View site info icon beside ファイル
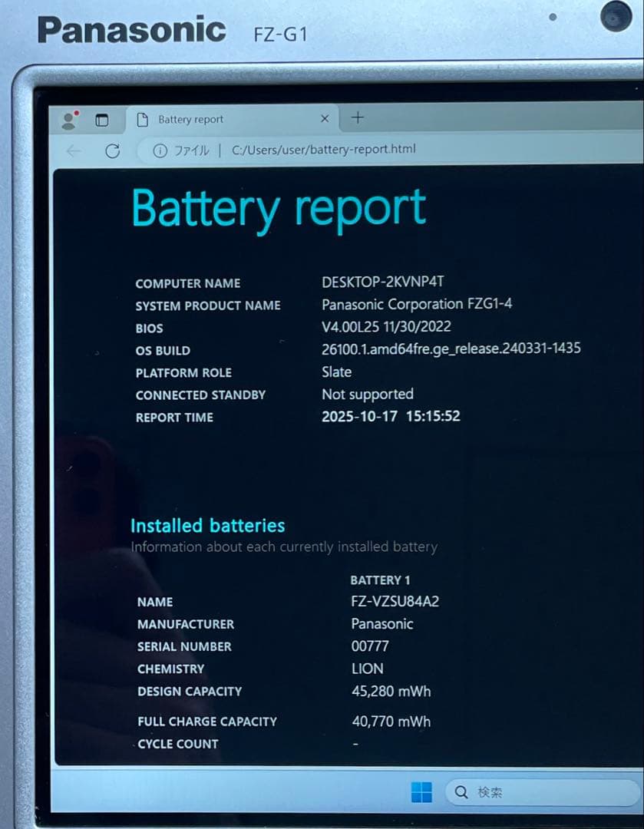644x829 pixels. tap(160, 150)
